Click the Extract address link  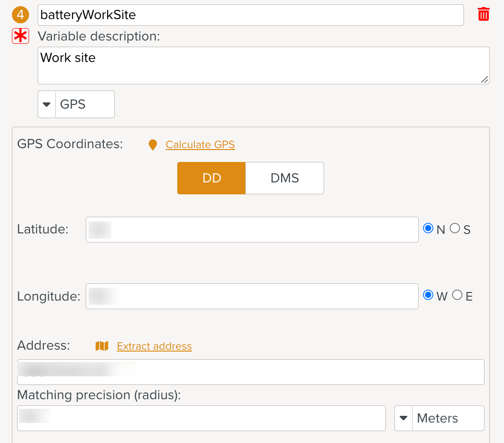coord(154,346)
